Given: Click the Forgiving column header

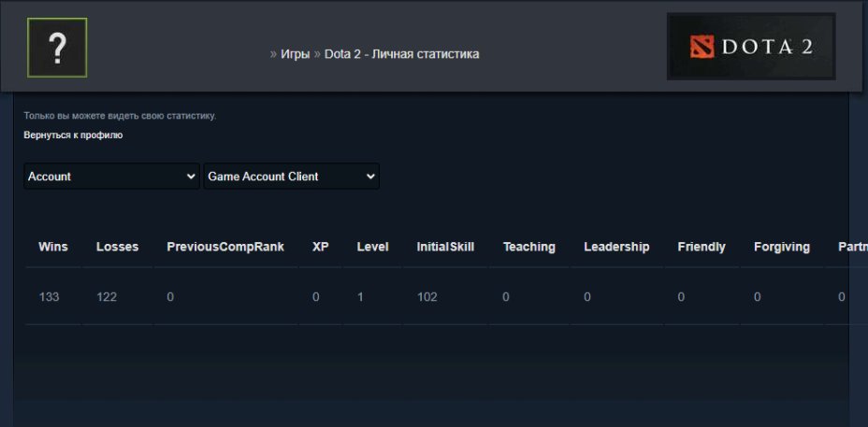Looking at the screenshot, I should (x=782, y=247).
